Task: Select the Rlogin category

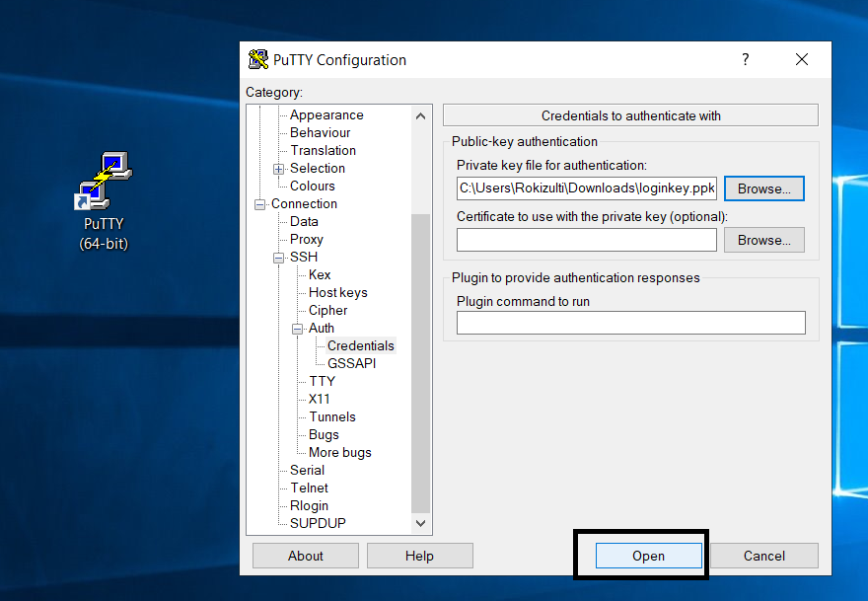Action: [x=309, y=504]
